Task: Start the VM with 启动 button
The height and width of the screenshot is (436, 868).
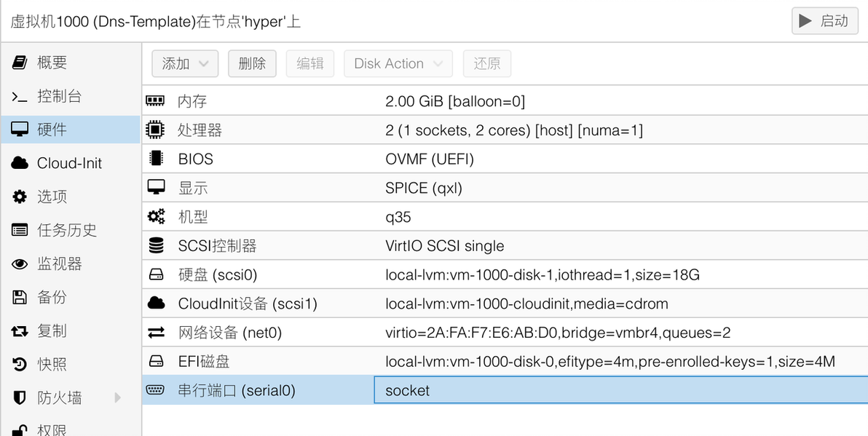Action: [825, 21]
